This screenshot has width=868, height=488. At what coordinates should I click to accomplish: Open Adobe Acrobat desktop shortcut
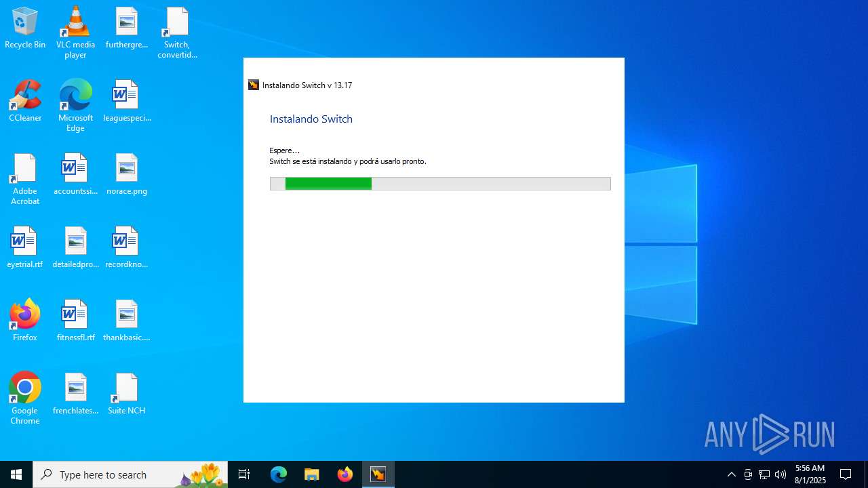click(x=25, y=179)
